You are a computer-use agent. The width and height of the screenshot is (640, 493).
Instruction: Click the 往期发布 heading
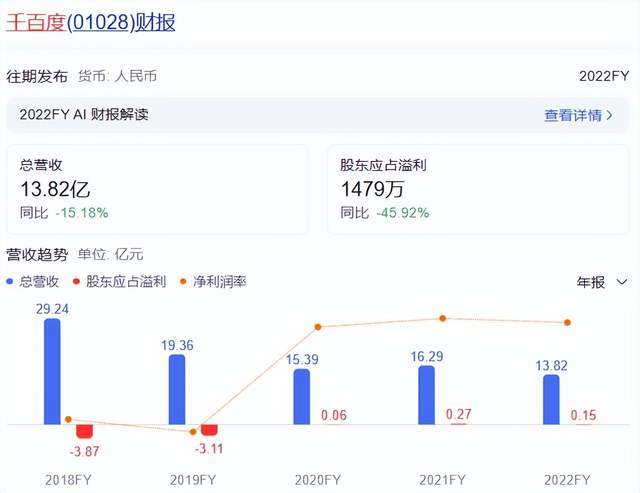[x=37, y=76]
